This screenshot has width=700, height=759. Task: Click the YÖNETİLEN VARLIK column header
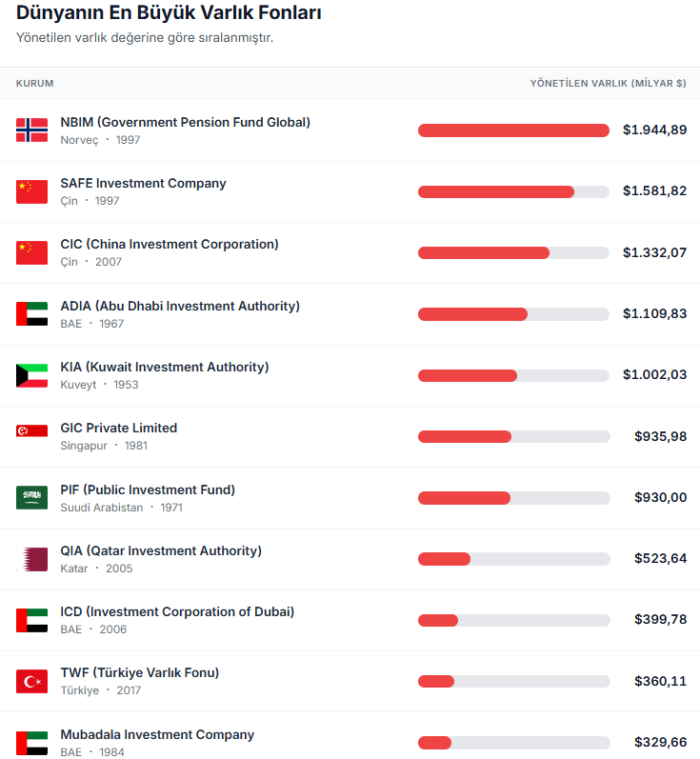click(608, 84)
